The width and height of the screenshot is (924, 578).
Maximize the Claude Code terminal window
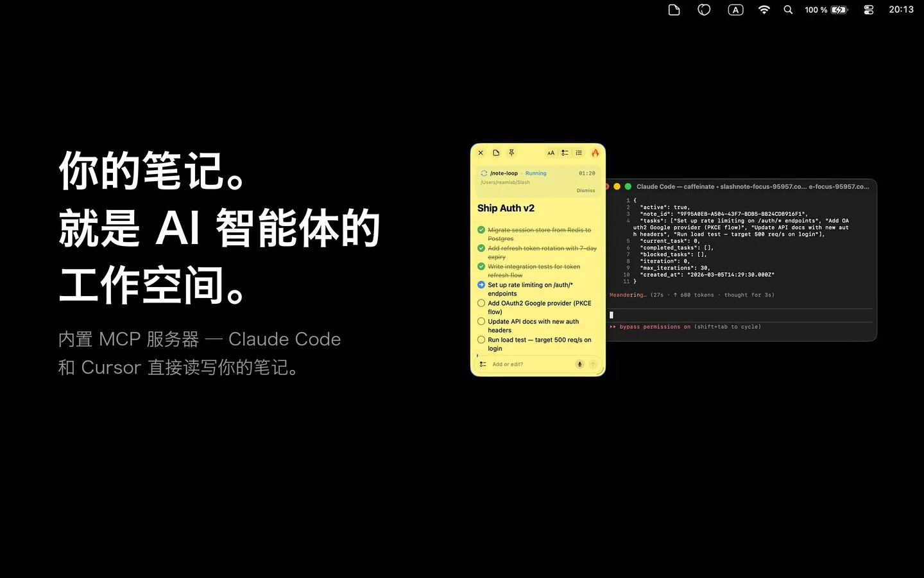tap(628, 186)
